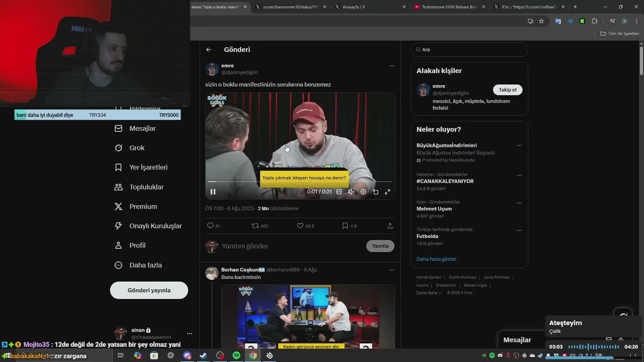
Task: Open the Mehmet Uçum trend
Action: tap(434, 209)
